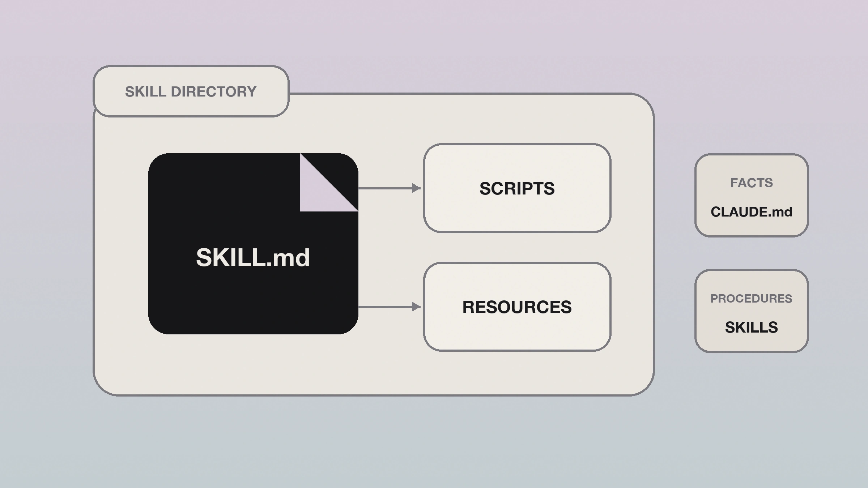
Task: Select the SCRIPTS box
Action: pos(517,188)
